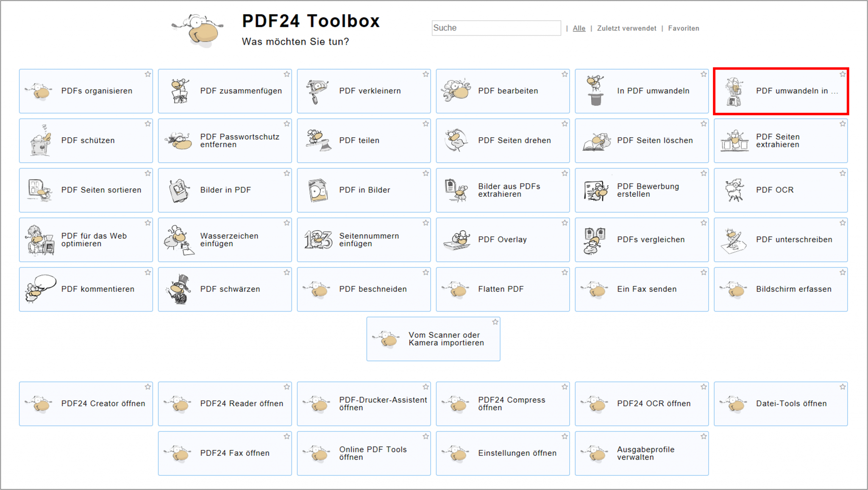Click the Seitennummern einfügen 123 icon
The image size is (868, 490).
(x=318, y=240)
